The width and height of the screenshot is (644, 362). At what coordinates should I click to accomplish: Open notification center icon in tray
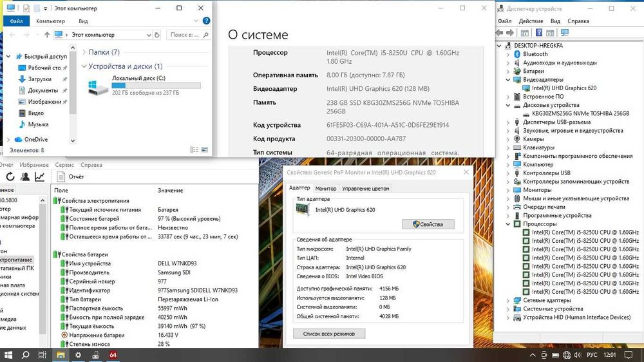tap(629, 355)
